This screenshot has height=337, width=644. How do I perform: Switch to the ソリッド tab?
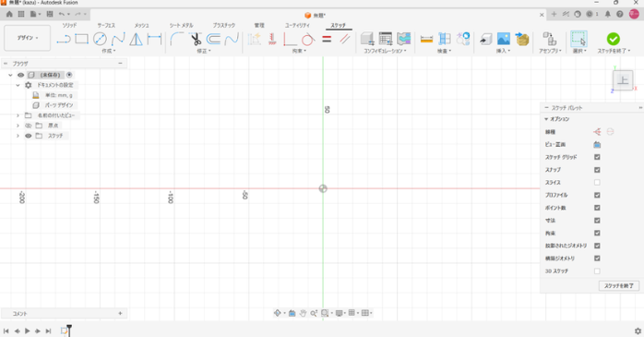click(69, 26)
